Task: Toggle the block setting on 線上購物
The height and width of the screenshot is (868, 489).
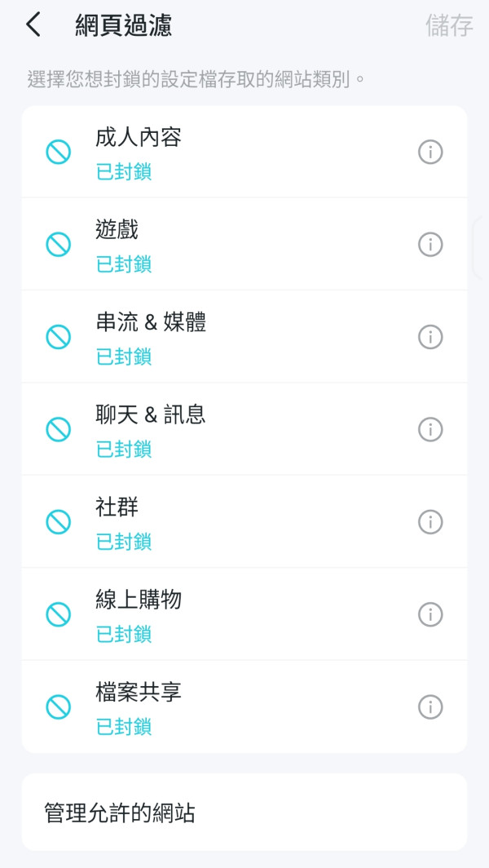Action: [x=58, y=613]
